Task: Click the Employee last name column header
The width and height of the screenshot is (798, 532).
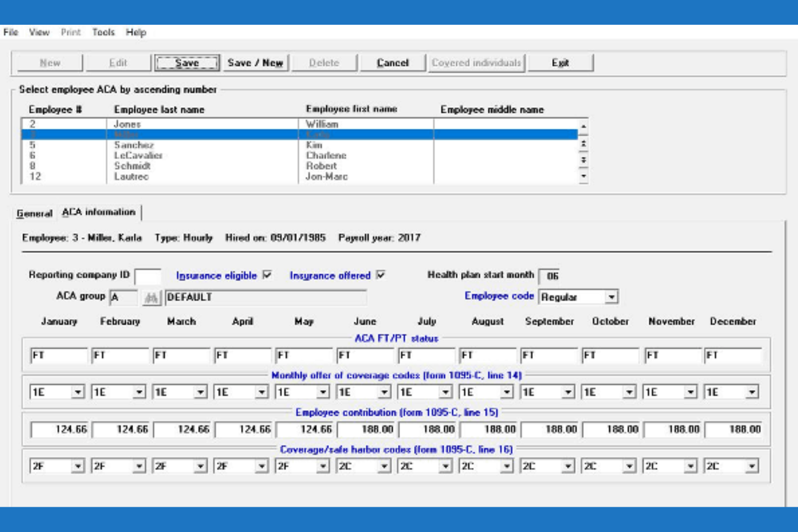Action: point(159,109)
